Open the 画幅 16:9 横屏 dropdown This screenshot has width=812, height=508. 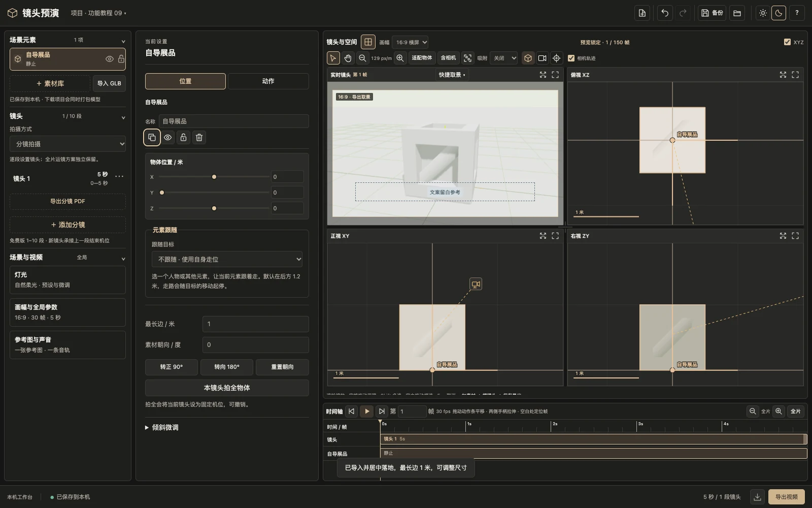pyautogui.click(x=410, y=42)
